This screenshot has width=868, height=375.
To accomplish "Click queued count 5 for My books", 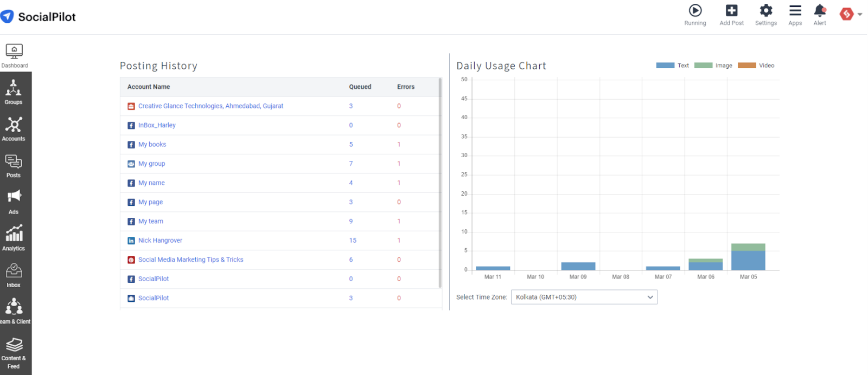I will [351, 145].
